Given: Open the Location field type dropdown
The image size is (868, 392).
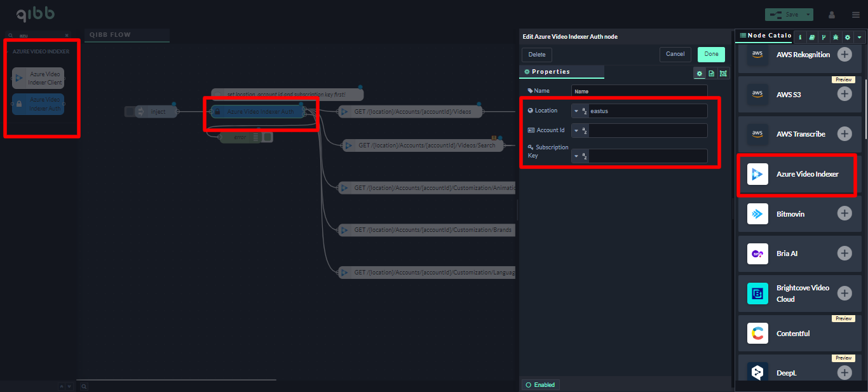Looking at the screenshot, I should point(576,111).
